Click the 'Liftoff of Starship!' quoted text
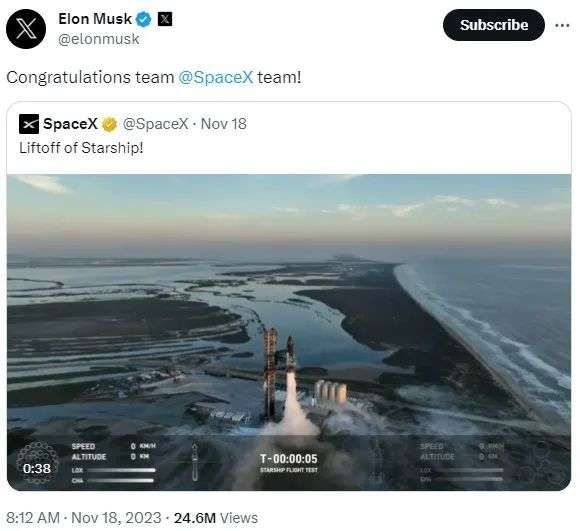The width and height of the screenshot is (580, 531). pos(81,148)
